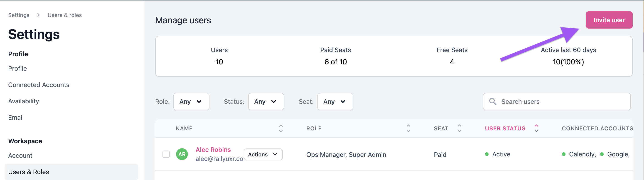Open the Seat filter dropdown
The height and width of the screenshot is (180, 644).
coord(335,102)
